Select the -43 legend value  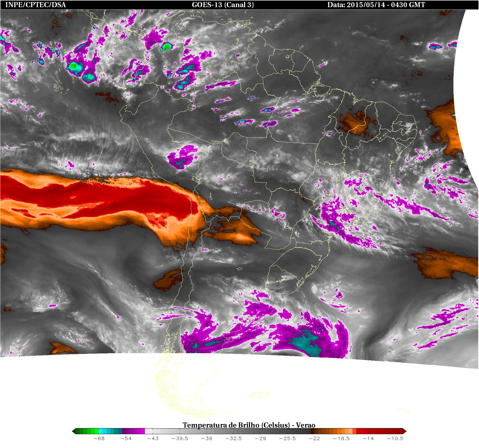153,439
